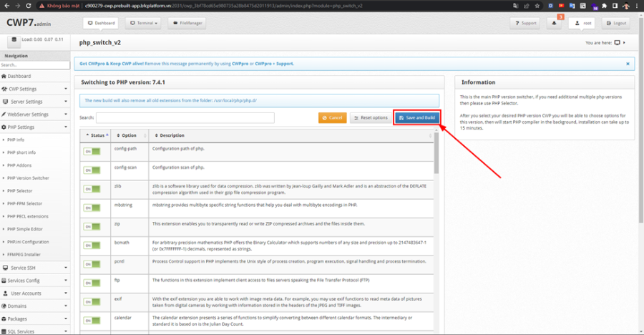Open PHP Version Switcher
Image resolution: width=644 pixels, height=335 pixels.
tap(28, 178)
